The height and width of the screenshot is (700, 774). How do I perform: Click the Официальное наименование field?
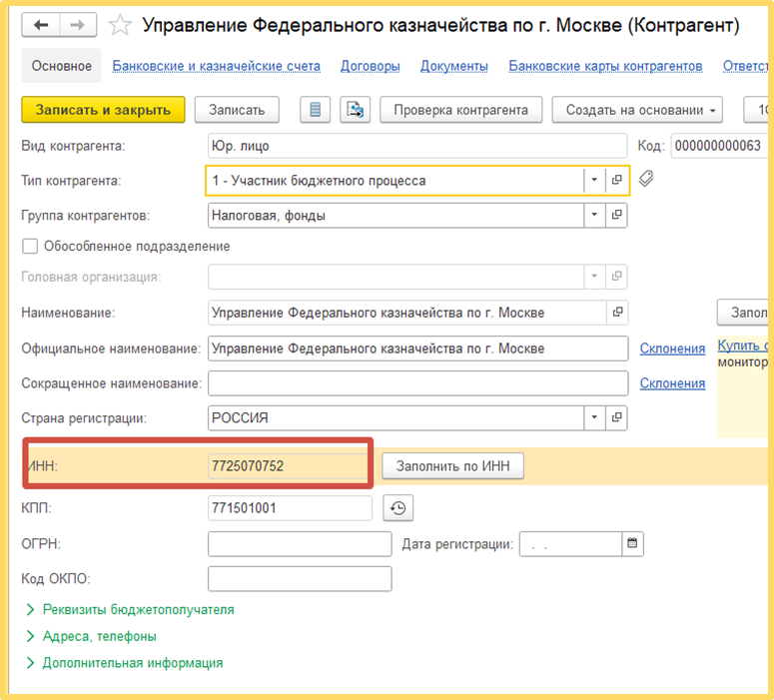coord(417,349)
